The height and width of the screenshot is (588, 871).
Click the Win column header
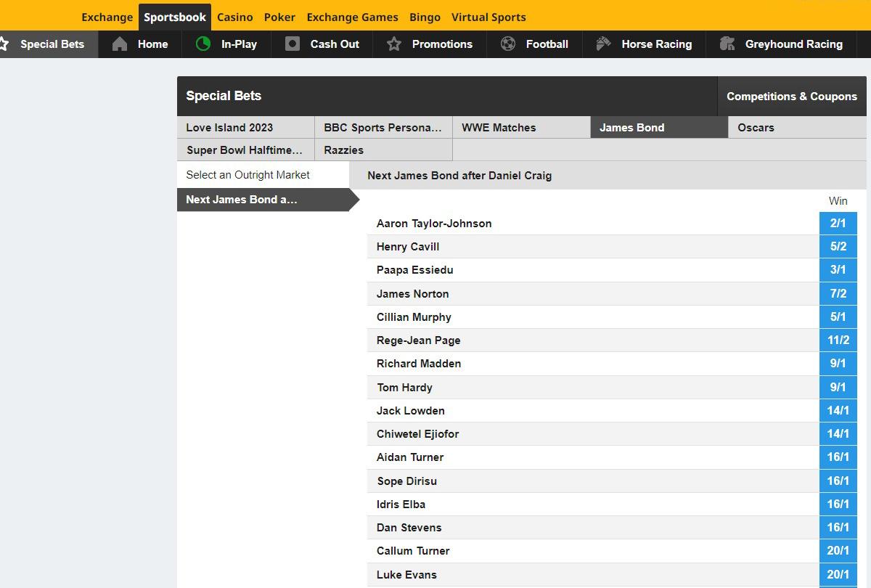coord(838,200)
